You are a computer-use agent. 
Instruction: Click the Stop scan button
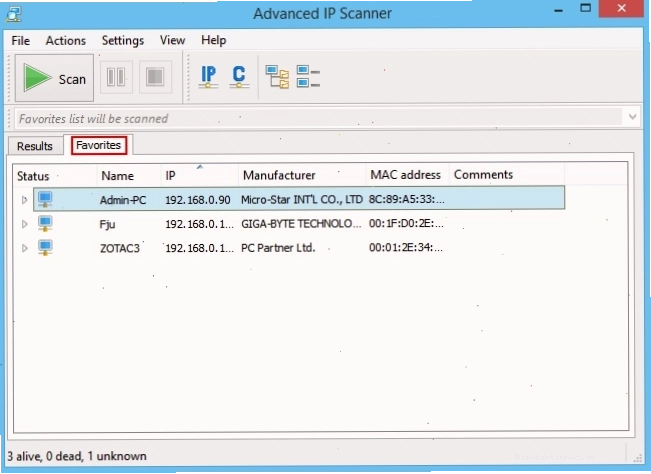click(155, 77)
